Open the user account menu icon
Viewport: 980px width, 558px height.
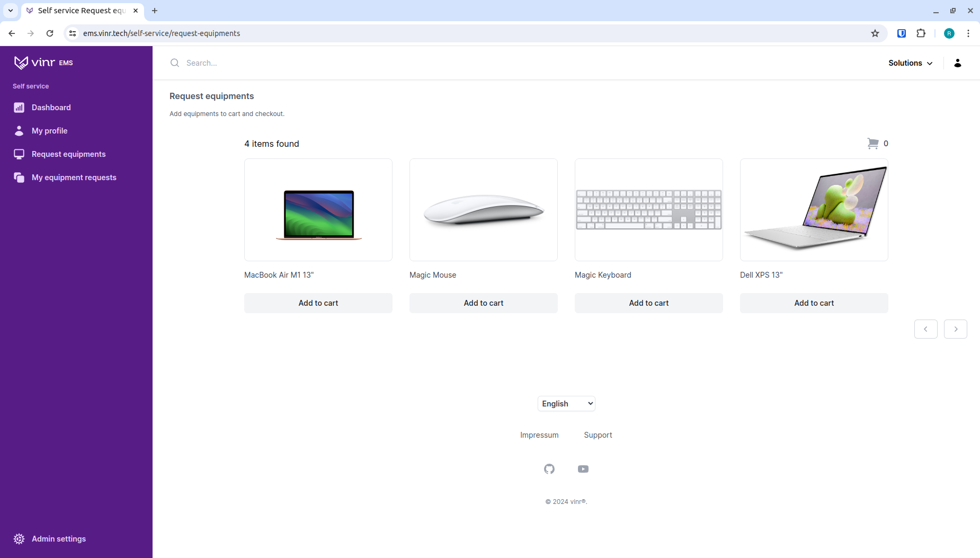coord(958,63)
